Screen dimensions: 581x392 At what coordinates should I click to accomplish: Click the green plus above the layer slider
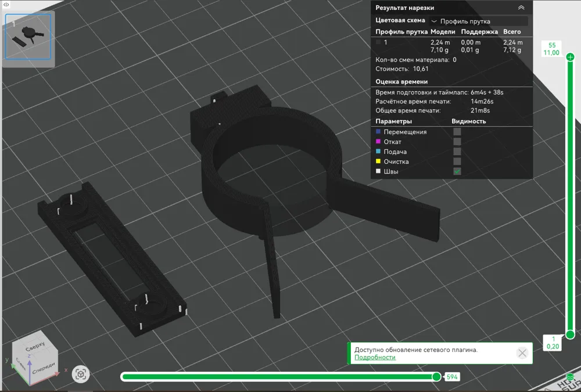coord(570,56)
